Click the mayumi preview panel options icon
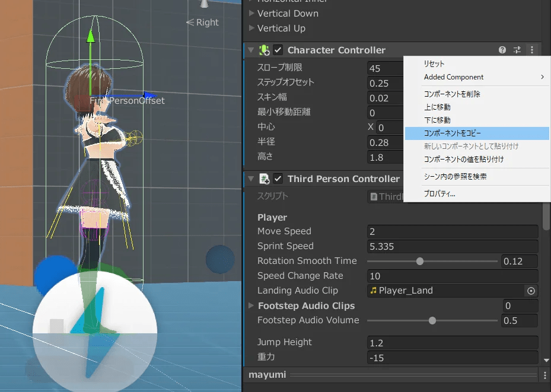 545,375
